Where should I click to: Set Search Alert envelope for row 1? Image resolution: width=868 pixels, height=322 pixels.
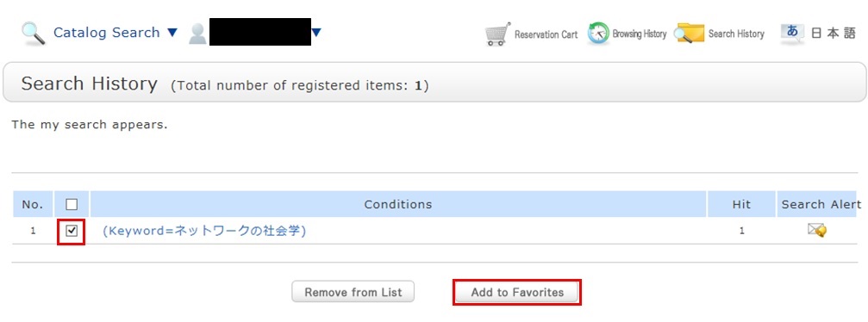817,230
